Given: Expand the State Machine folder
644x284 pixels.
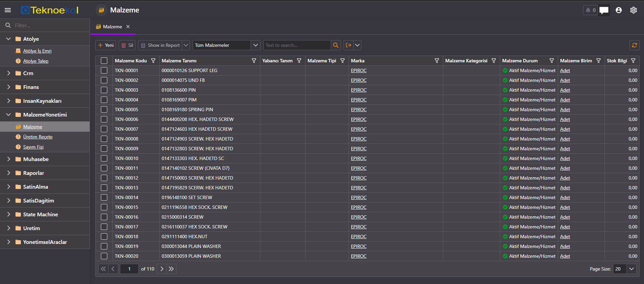Looking at the screenshot, I should pyautogui.click(x=8, y=214).
